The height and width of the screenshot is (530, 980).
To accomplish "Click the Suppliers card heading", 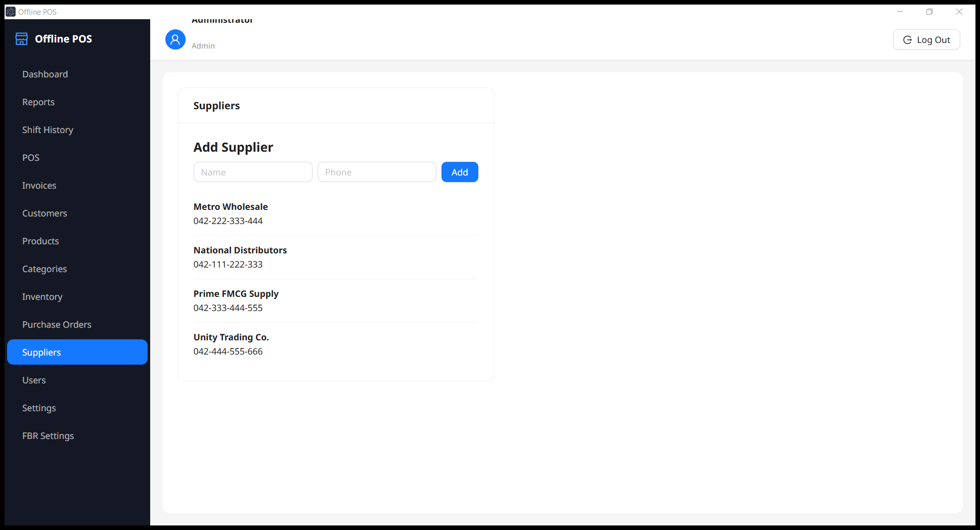I will pyautogui.click(x=216, y=106).
